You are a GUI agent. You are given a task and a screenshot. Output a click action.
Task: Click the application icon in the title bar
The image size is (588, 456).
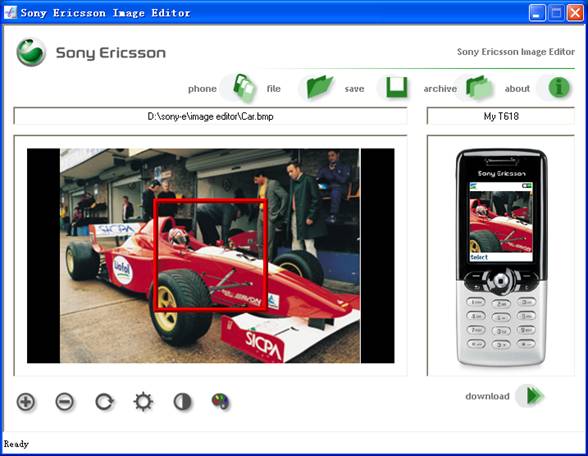[x=10, y=12]
